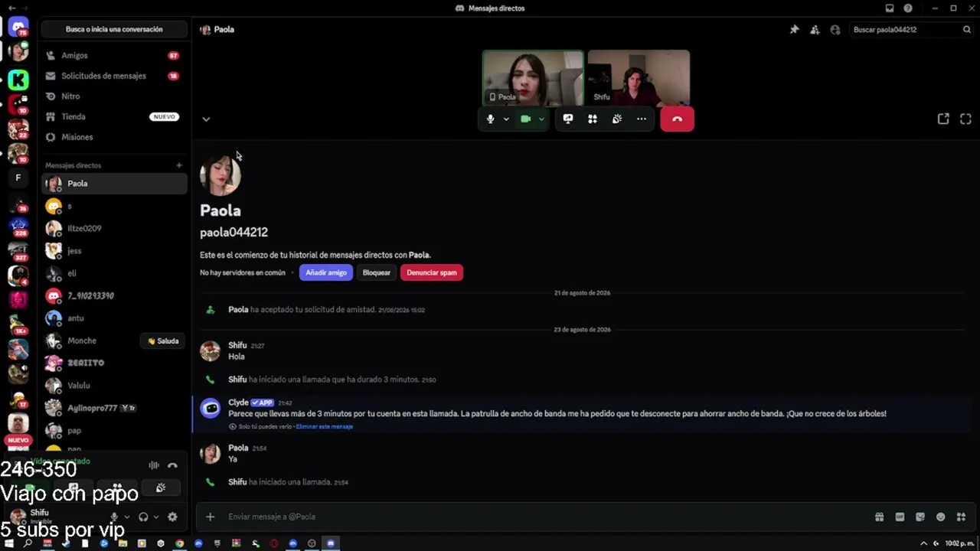Start an activity from the call bar
Viewport: 980px width, 551px height.
pyautogui.click(x=593, y=119)
